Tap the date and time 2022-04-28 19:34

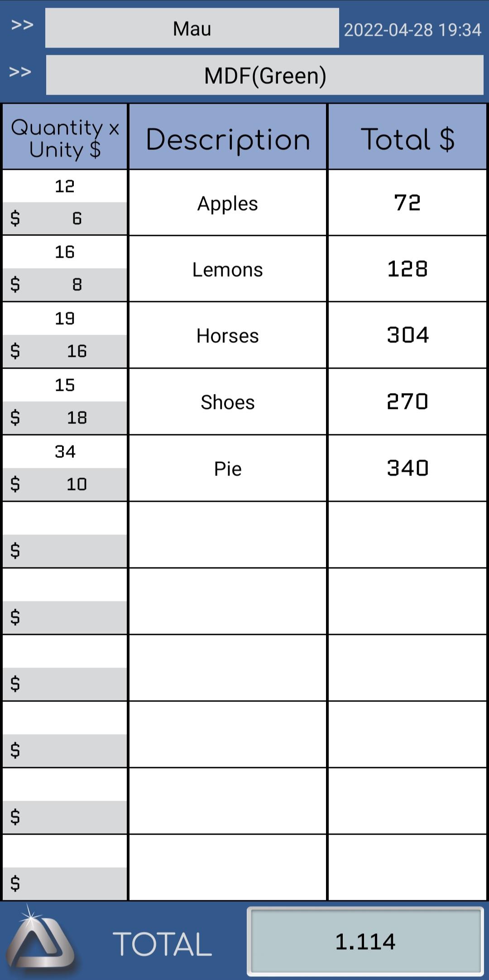(x=412, y=30)
